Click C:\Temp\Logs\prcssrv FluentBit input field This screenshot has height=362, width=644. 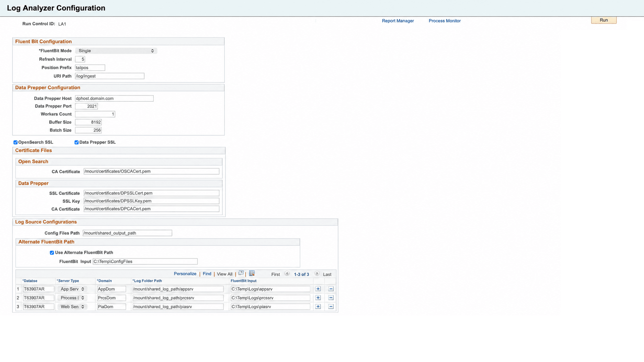click(270, 298)
